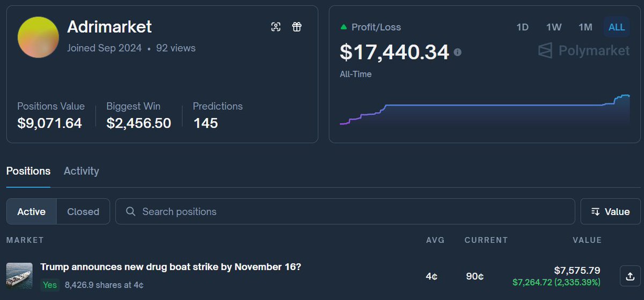Click the Yes outcome badge

coord(50,285)
